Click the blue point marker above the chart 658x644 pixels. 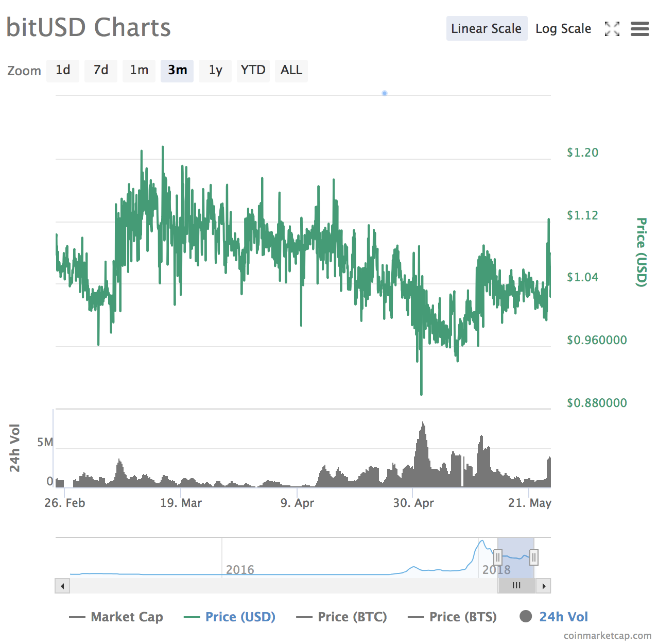(x=385, y=93)
